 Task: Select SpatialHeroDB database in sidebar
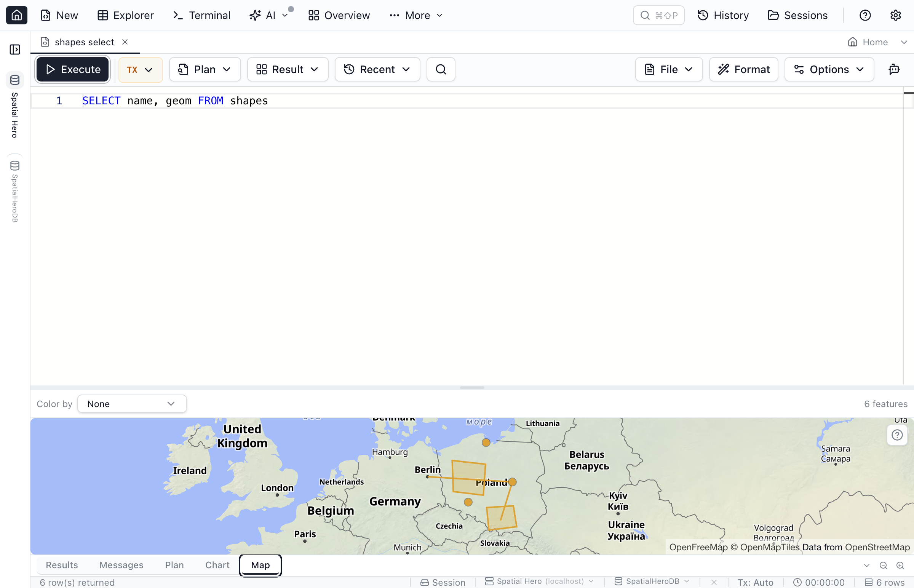point(15,189)
